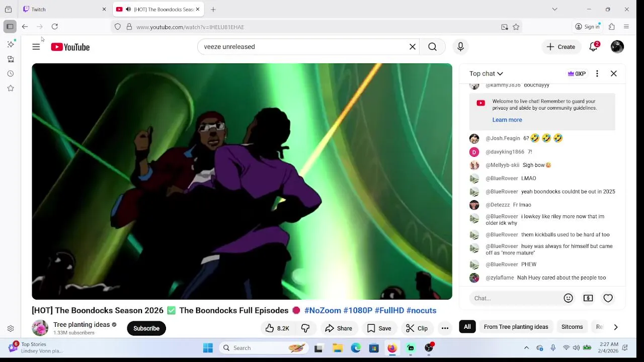
Task: Click the Learn more link in chat
Action: pos(507,120)
